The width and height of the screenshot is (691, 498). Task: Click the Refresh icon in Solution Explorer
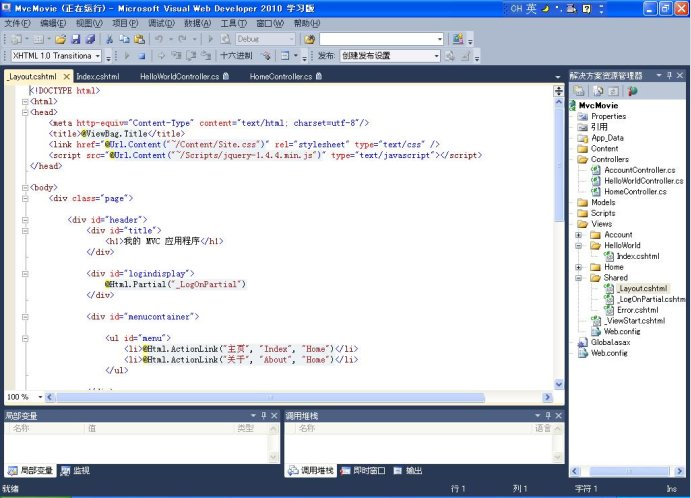[x=613, y=91]
